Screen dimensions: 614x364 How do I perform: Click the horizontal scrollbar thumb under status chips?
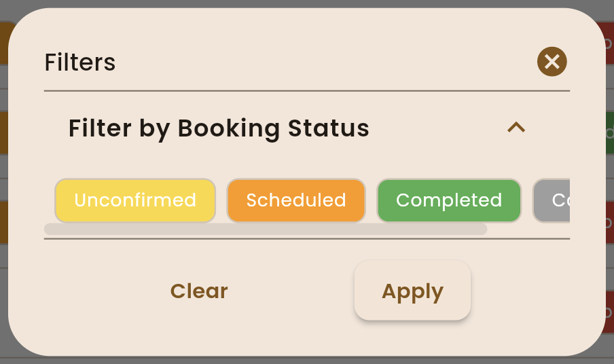pyautogui.click(x=265, y=229)
